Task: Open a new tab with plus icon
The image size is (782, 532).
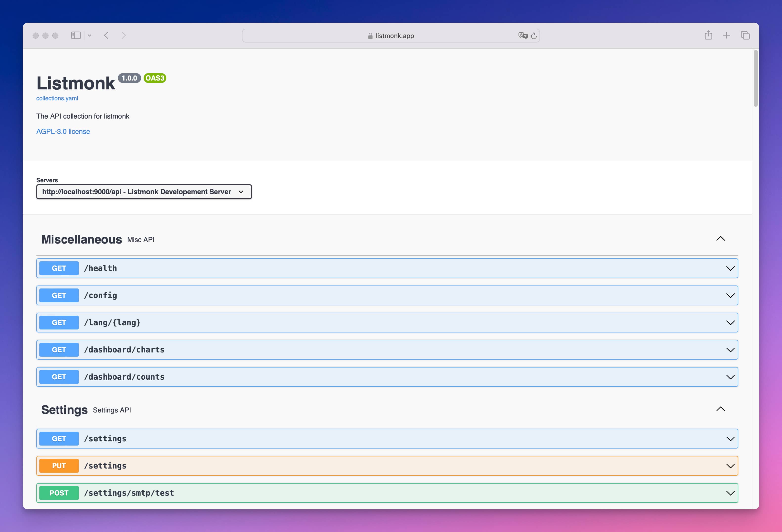Action: (x=726, y=35)
